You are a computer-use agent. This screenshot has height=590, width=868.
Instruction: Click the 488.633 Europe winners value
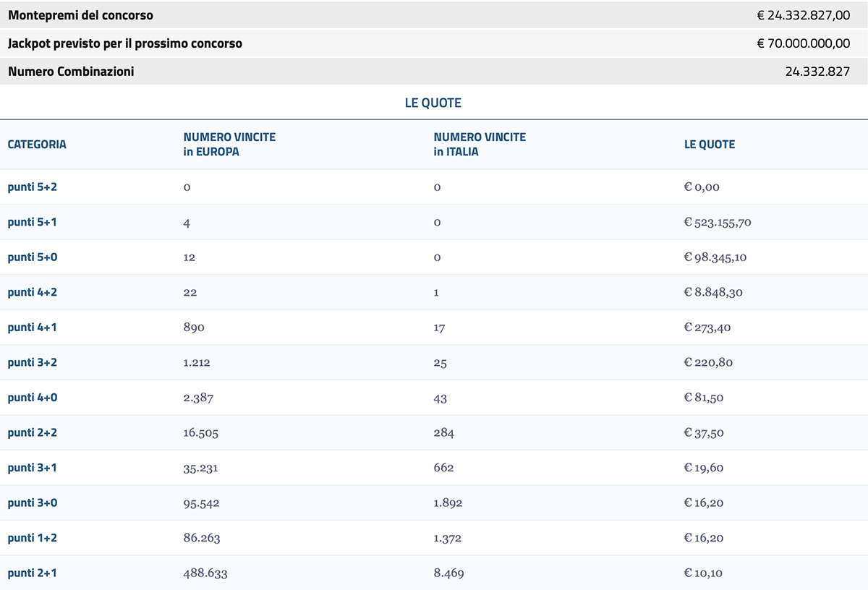pos(205,573)
